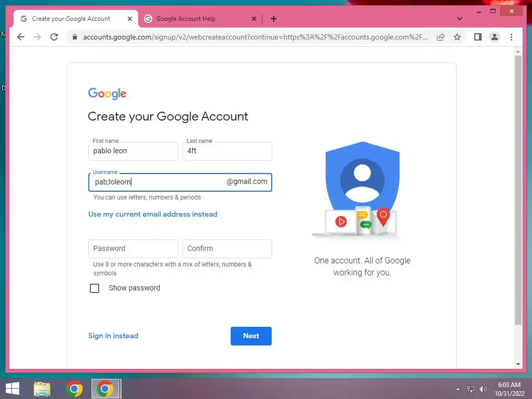532x399 pixels.
Task: Click the address bar URL
Action: (255, 37)
